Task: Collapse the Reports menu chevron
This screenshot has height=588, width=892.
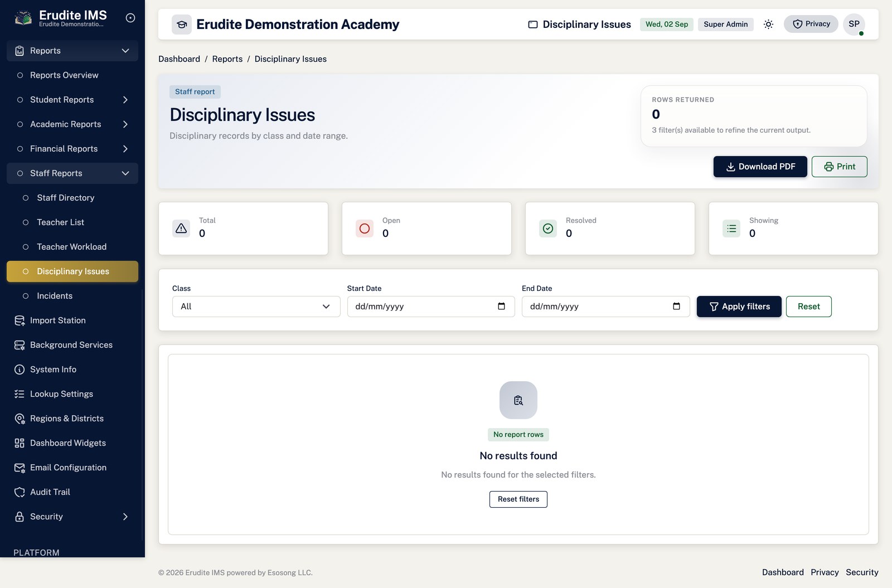Action: click(x=125, y=51)
